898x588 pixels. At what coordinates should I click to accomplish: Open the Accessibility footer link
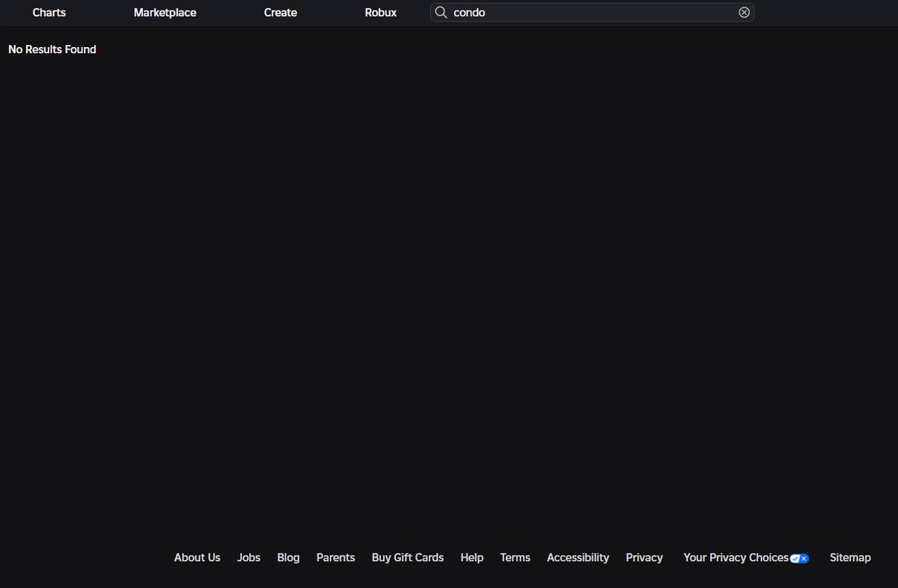pyautogui.click(x=578, y=557)
